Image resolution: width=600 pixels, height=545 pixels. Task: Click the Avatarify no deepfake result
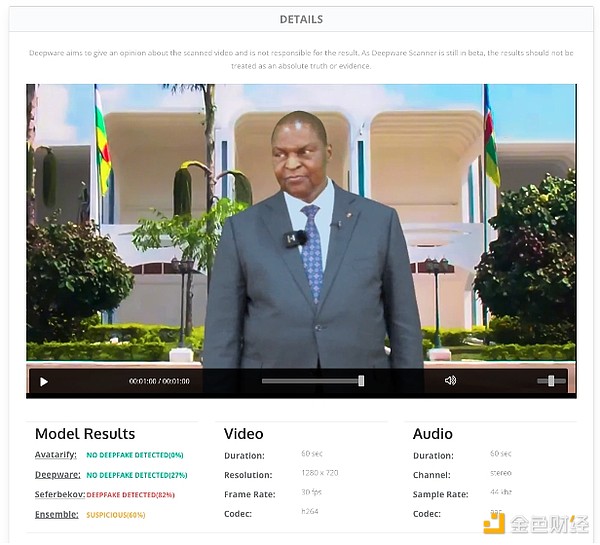[134, 455]
